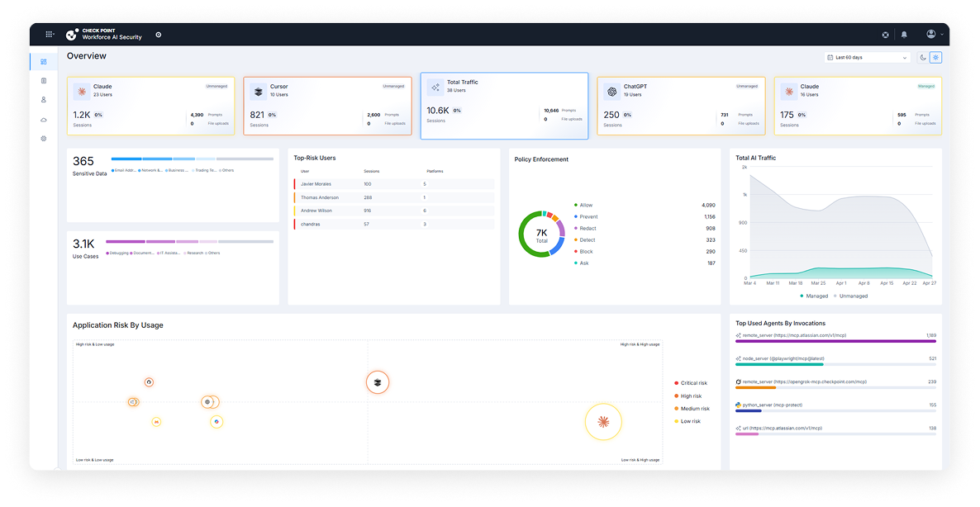Open the Last 60 days date dropdown
980x507 pixels.
coord(866,58)
